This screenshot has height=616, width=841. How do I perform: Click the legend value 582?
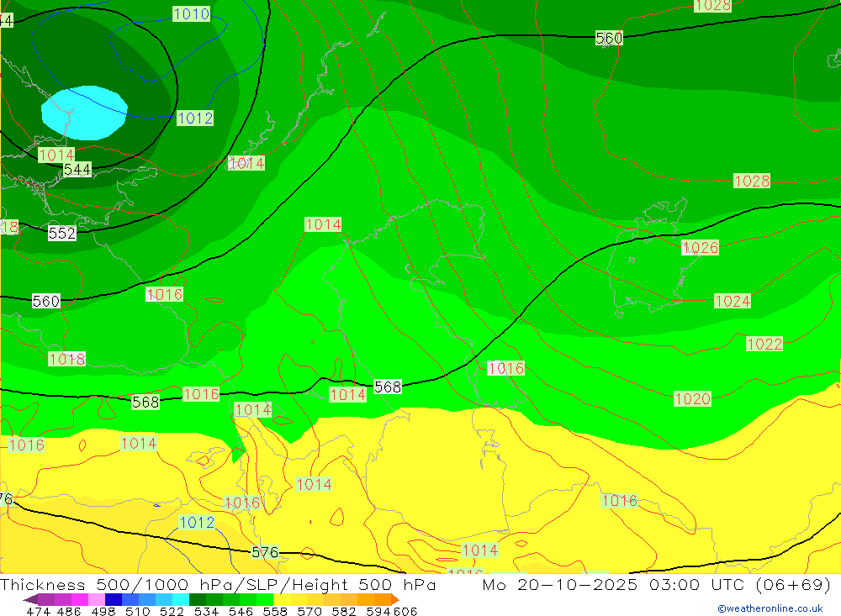(x=344, y=611)
